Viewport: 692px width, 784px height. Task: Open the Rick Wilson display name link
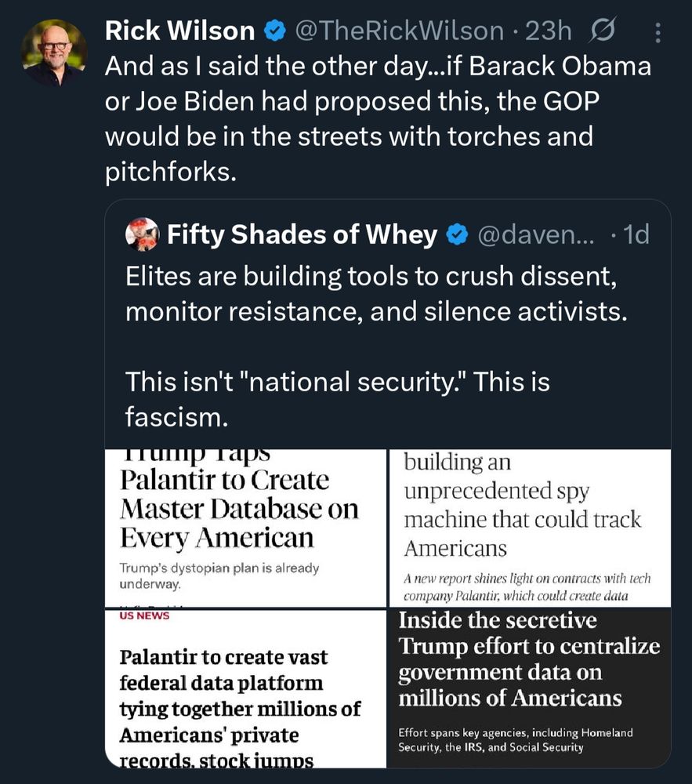(180, 31)
